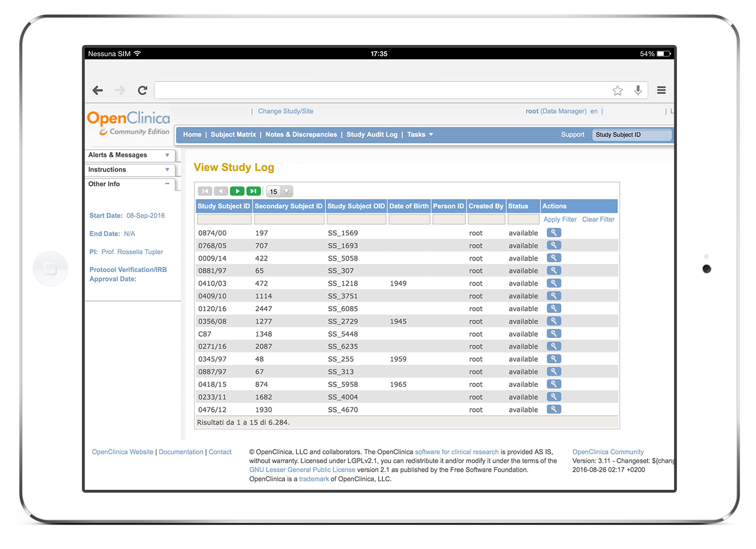Viewport: 756px width, 549px height.
Task: Clear all table filters
Action: (598, 219)
